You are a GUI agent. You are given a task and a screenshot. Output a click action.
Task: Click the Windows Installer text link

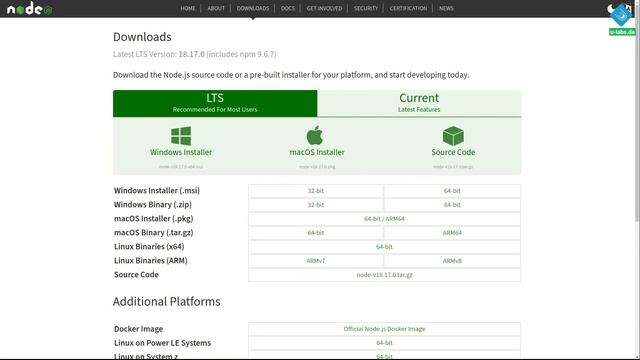pyautogui.click(x=181, y=152)
